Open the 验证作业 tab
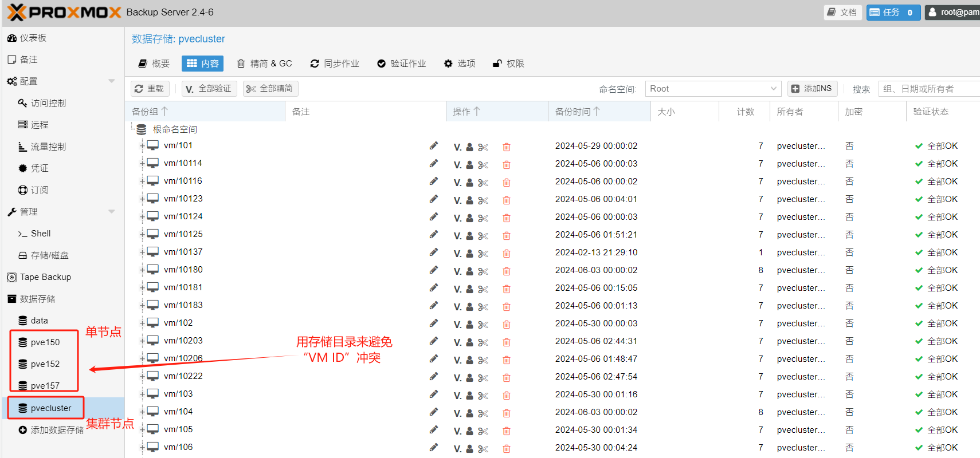Image resolution: width=980 pixels, height=458 pixels. [402, 64]
